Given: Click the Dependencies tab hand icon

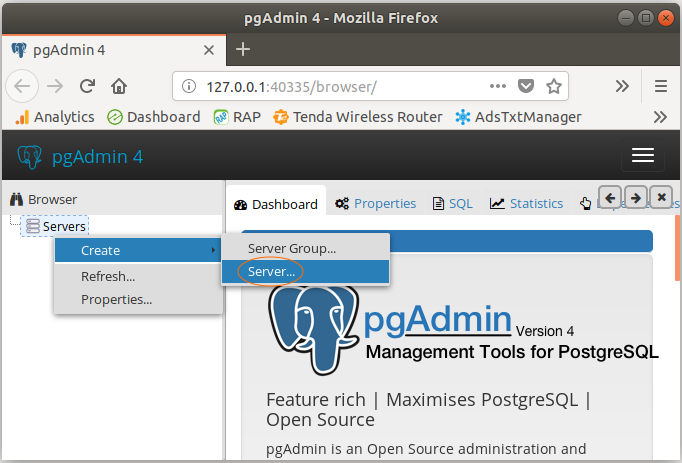Looking at the screenshot, I should click(x=586, y=203).
